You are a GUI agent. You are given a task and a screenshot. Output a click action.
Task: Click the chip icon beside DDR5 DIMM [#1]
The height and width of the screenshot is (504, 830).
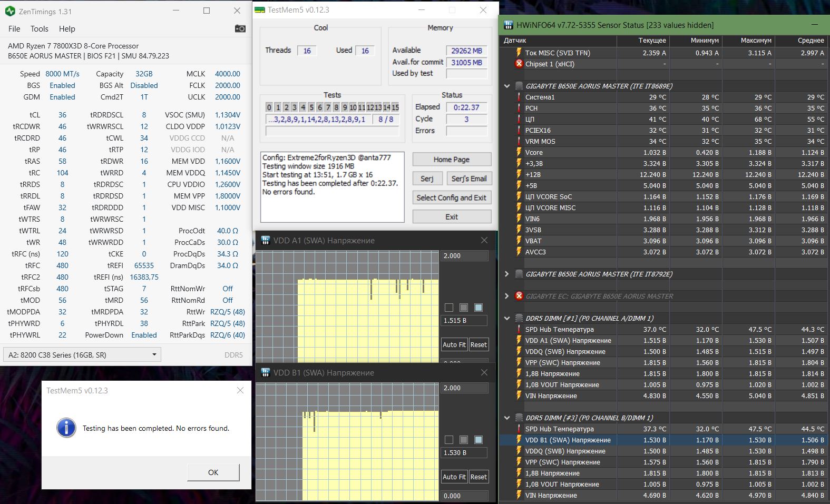point(519,318)
